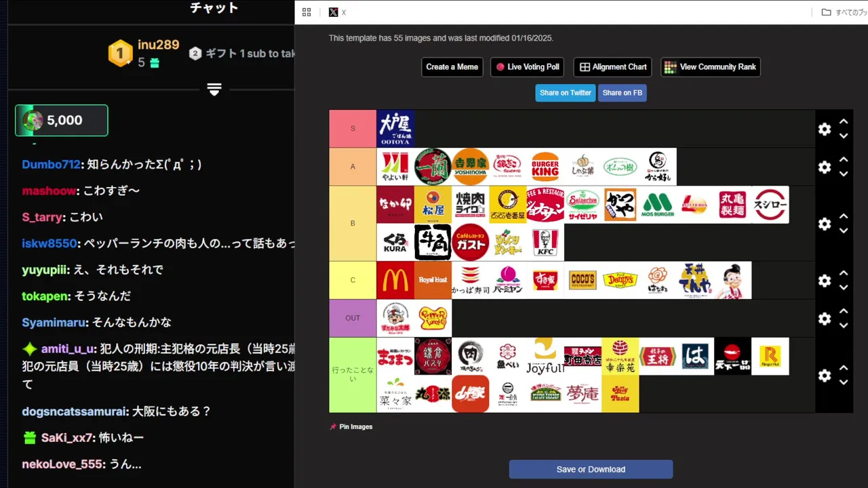868x488 pixels.
Task: Move OUT tier row down with arrow
Action: 844,325
